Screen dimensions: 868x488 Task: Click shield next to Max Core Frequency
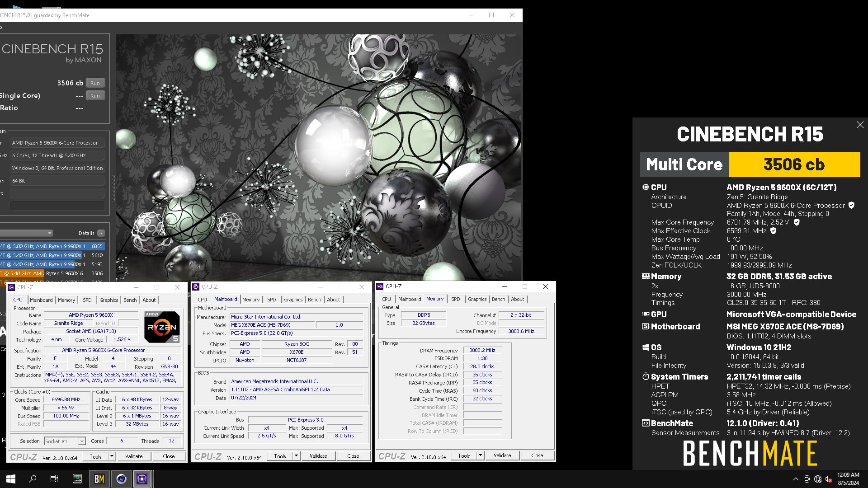[x=797, y=222]
